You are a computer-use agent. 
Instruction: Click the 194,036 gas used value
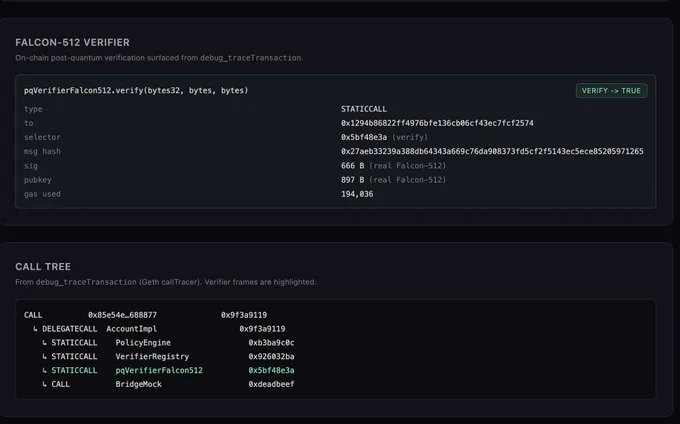[357, 194]
